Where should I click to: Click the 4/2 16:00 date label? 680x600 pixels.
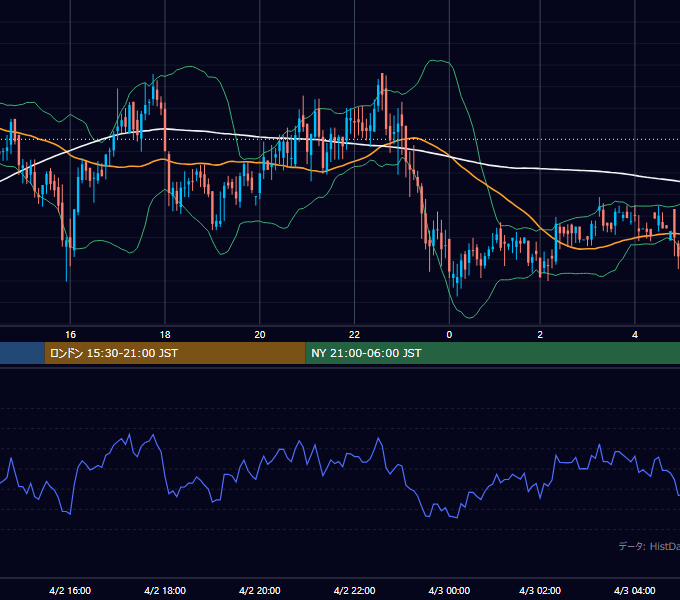point(70,590)
